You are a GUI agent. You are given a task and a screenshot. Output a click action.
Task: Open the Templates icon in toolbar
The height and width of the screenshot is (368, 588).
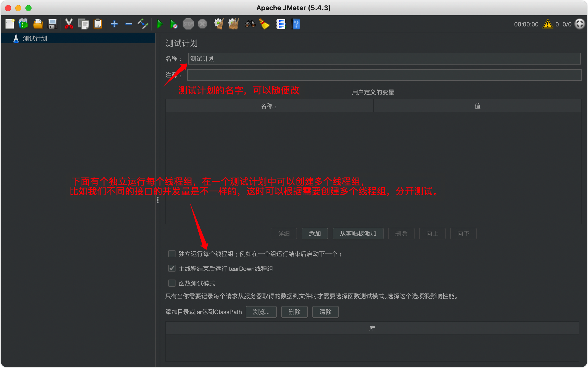23,24
